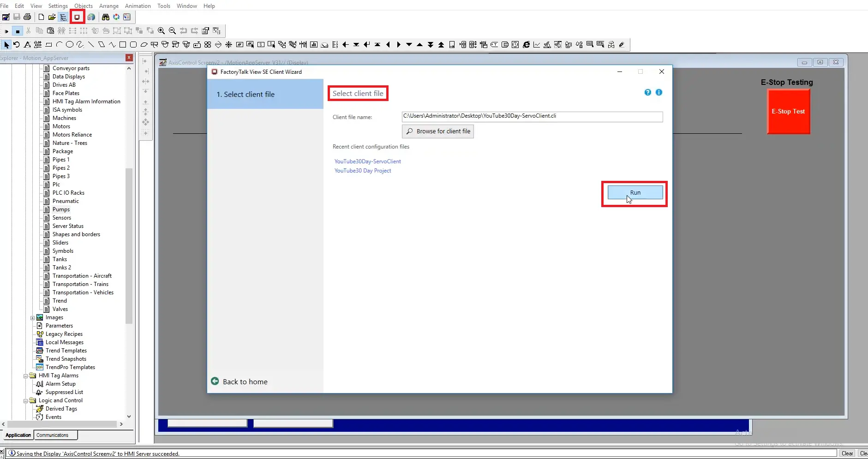Click the Zoom In magnifier icon
868x459 pixels.
click(161, 31)
